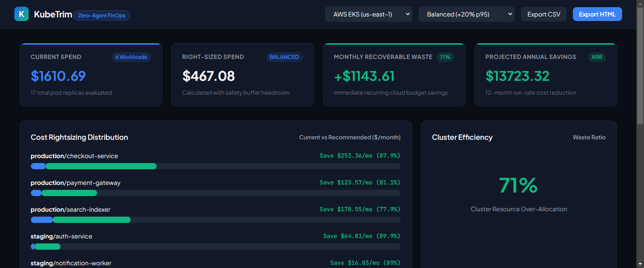The height and width of the screenshot is (268, 644).
Task: Click the Current vs Recommended ($/month) caption
Action: pos(350,138)
